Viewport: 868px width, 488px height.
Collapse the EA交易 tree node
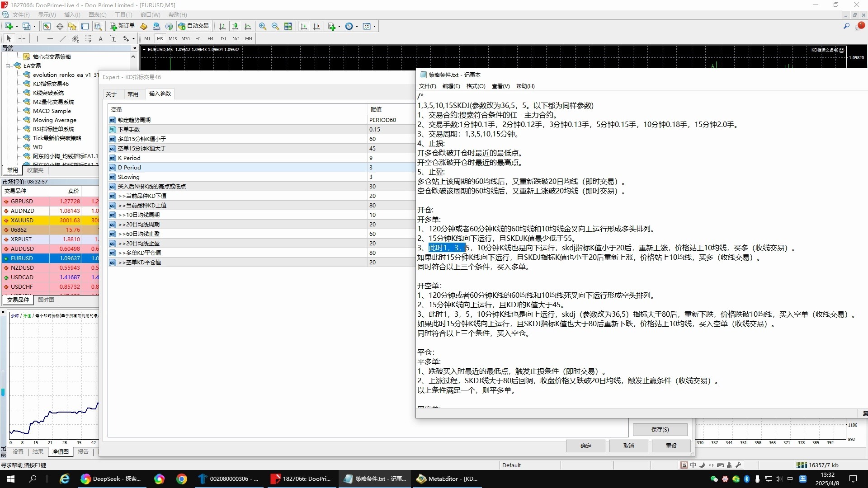(8, 66)
